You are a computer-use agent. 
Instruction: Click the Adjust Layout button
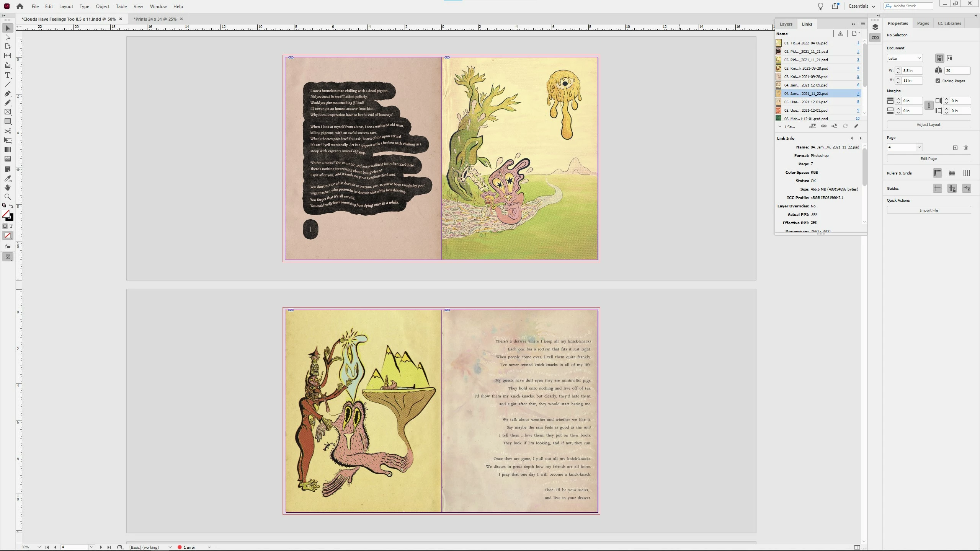tap(928, 124)
